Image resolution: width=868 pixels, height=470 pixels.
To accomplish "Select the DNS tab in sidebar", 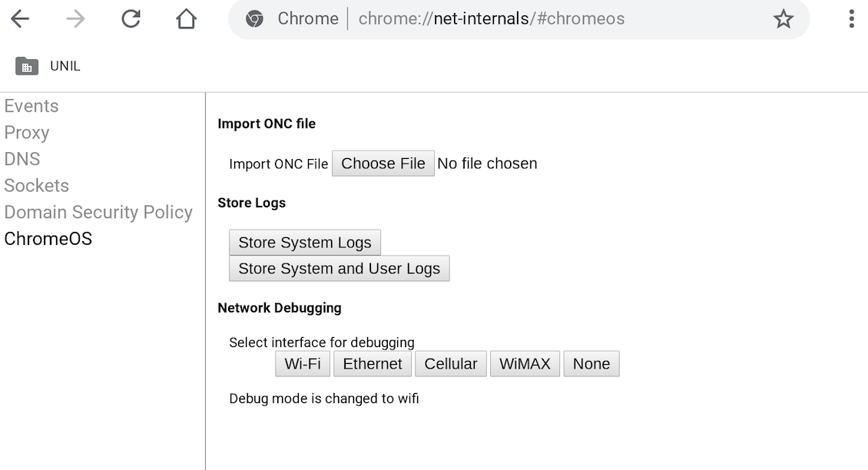I will (22, 159).
